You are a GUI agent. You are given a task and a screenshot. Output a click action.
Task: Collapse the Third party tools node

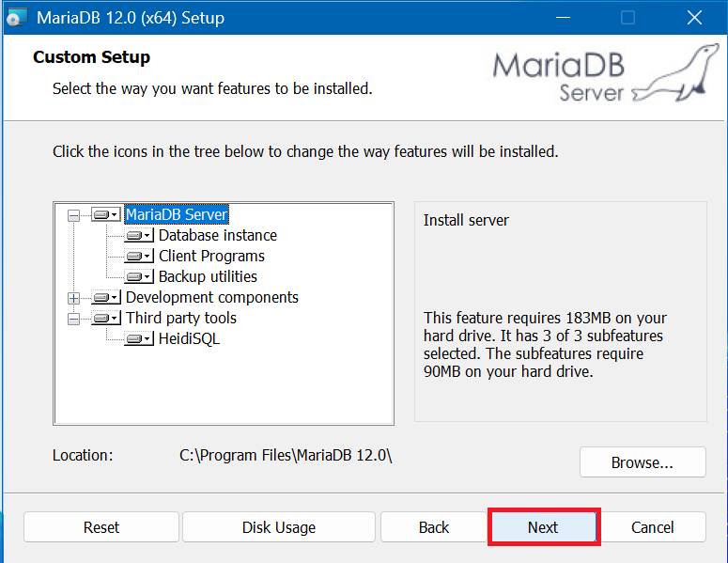(x=74, y=319)
